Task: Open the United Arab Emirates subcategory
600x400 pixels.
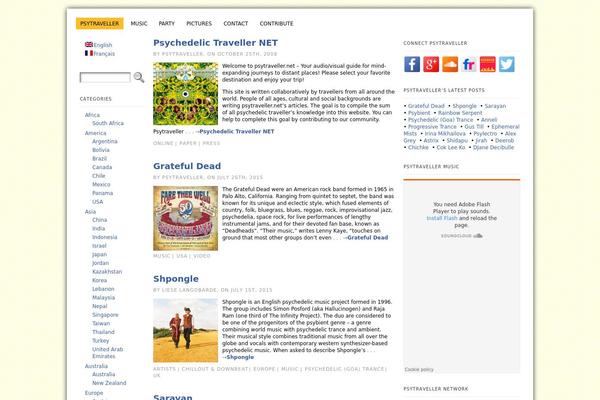Action: pos(108,353)
